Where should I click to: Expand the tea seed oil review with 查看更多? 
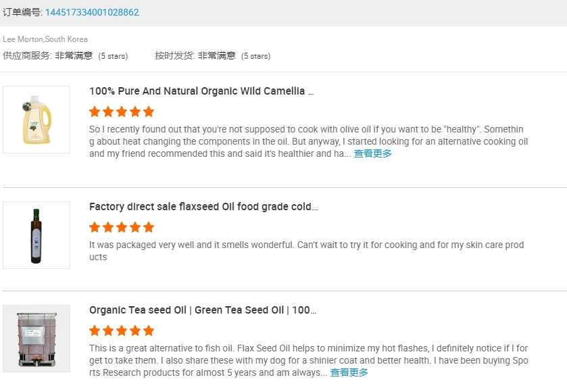click(x=349, y=372)
